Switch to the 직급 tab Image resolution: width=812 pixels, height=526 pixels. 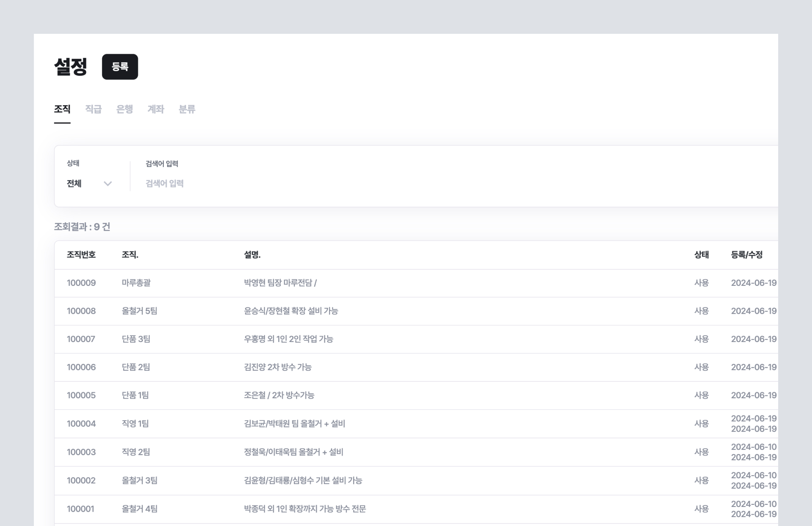(93, 109)
